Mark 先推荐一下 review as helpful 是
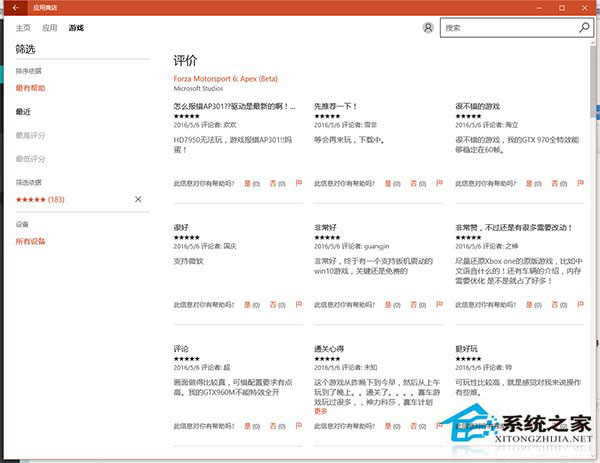 tap(392, 184)
